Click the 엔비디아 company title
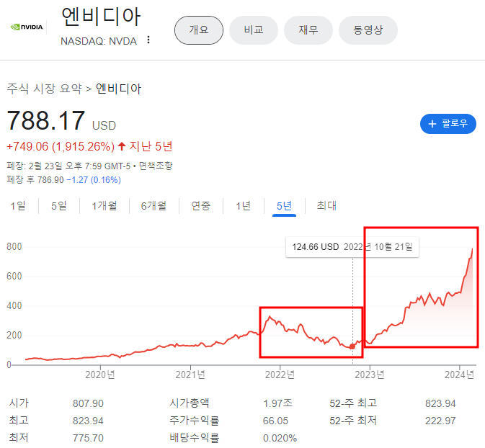Screen dimensions: 485x448 (101, 16)
